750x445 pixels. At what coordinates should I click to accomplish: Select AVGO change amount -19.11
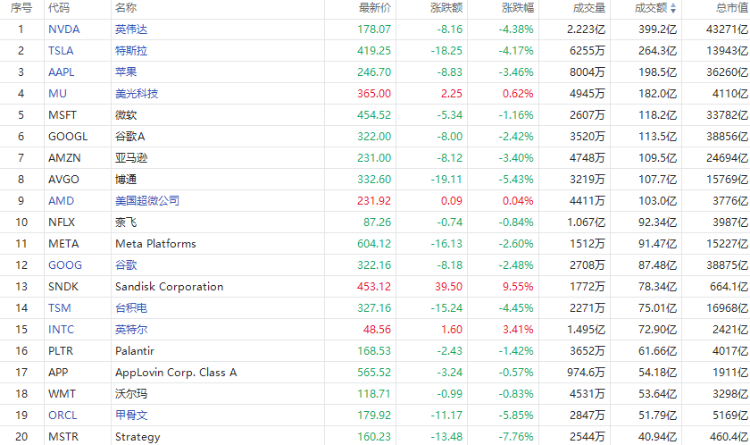446,179
